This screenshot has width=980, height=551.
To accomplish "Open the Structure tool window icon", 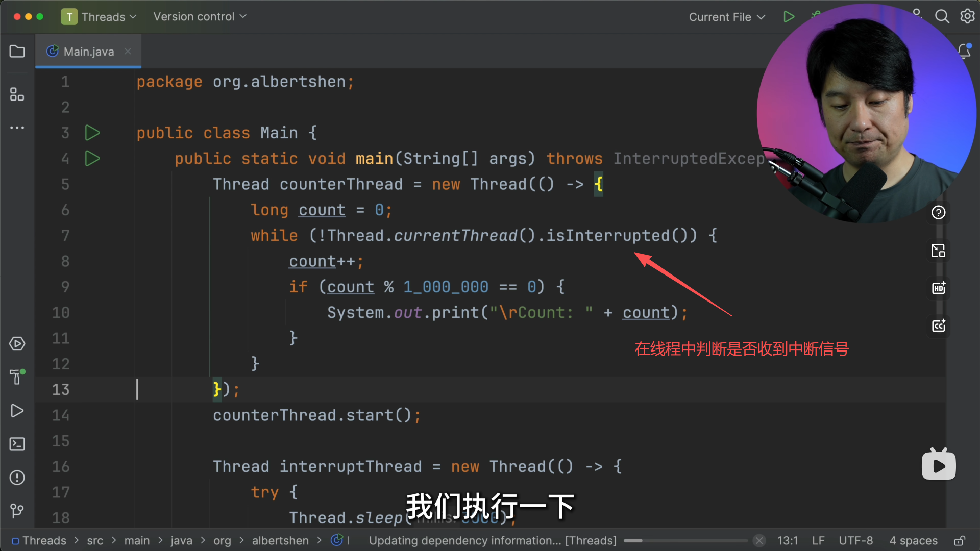I will [x=17, y=94].
